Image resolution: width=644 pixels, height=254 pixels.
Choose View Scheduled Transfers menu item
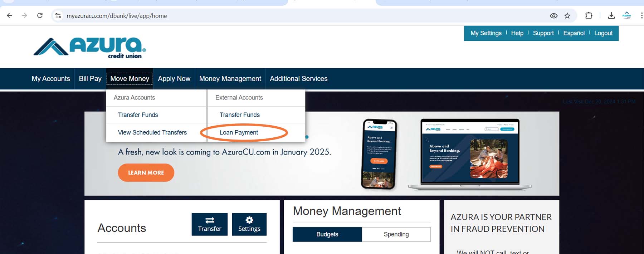pyautogui.click(x=152, y=132)
